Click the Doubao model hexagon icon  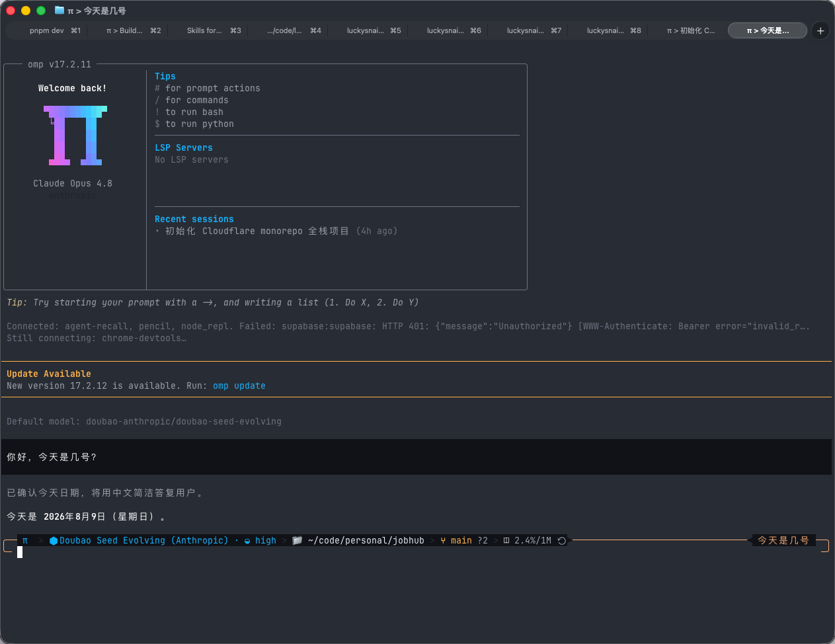tap(54, 541)
